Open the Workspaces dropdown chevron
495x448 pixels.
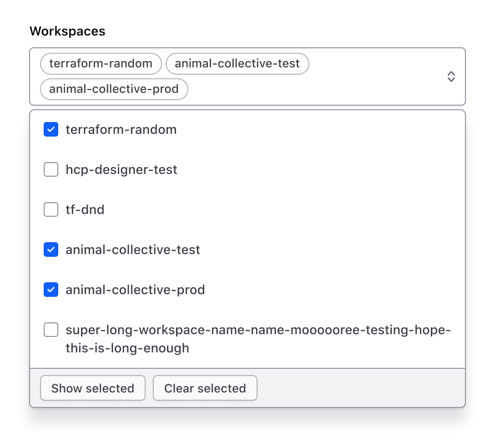(x=451, y=76)
